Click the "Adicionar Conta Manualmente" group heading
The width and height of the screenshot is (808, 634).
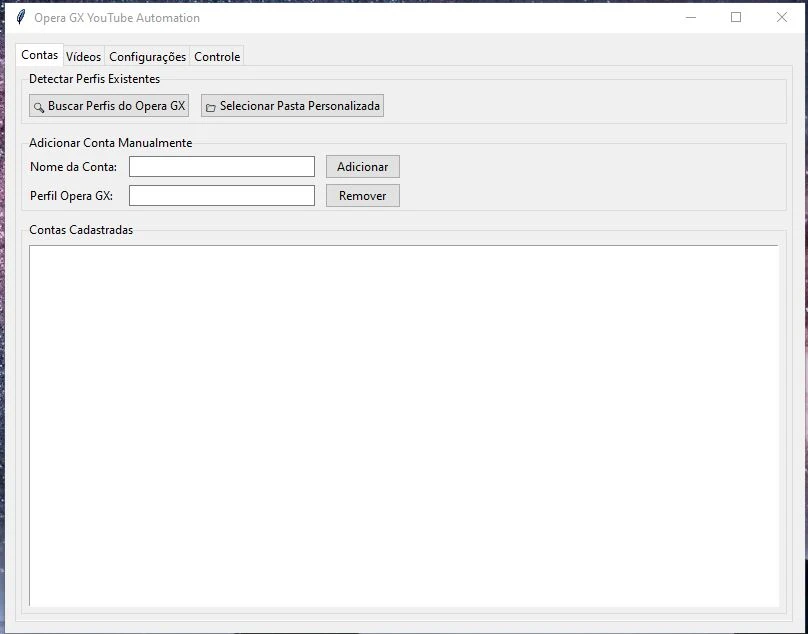point(110,143)
